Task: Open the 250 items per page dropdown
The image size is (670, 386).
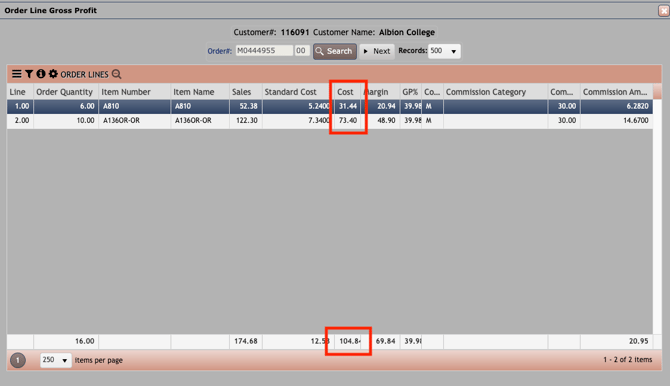Action: (x=55, y=360)
